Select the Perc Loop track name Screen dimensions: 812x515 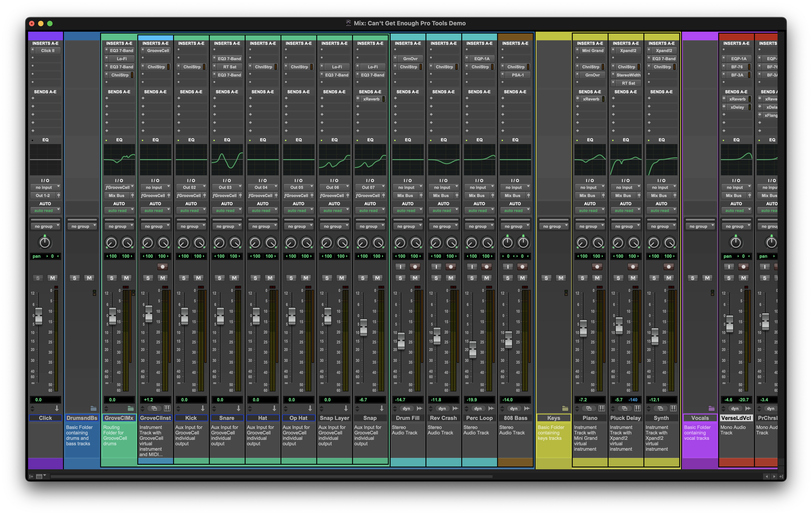tap(479, 418)
